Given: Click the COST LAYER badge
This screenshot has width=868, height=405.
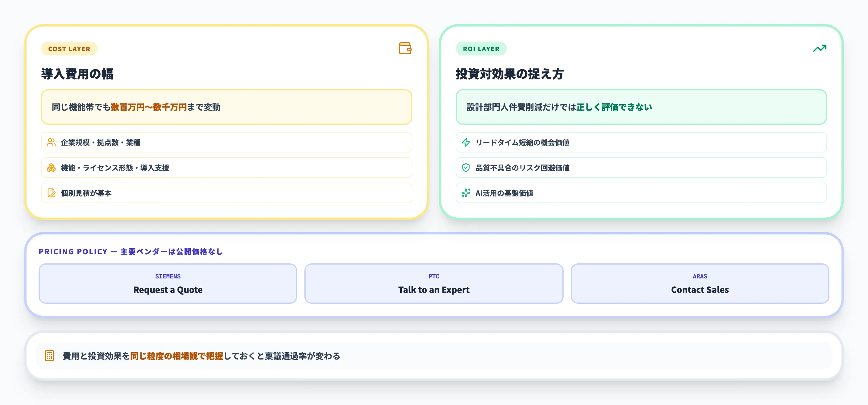Looking at the screenshot, I should 69,49.
